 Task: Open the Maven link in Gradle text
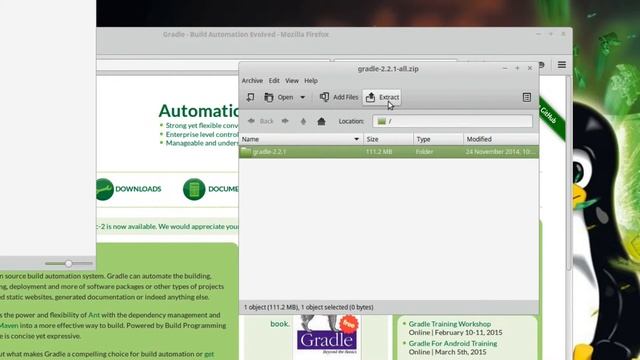pyautogui.click(x=9, y=326)
